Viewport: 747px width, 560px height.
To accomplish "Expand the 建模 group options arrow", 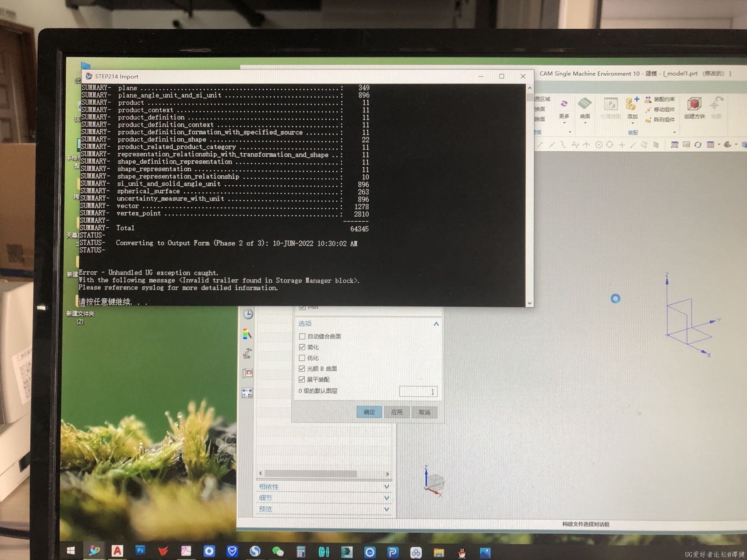I will pyautogui.click(x=570, y=132).
